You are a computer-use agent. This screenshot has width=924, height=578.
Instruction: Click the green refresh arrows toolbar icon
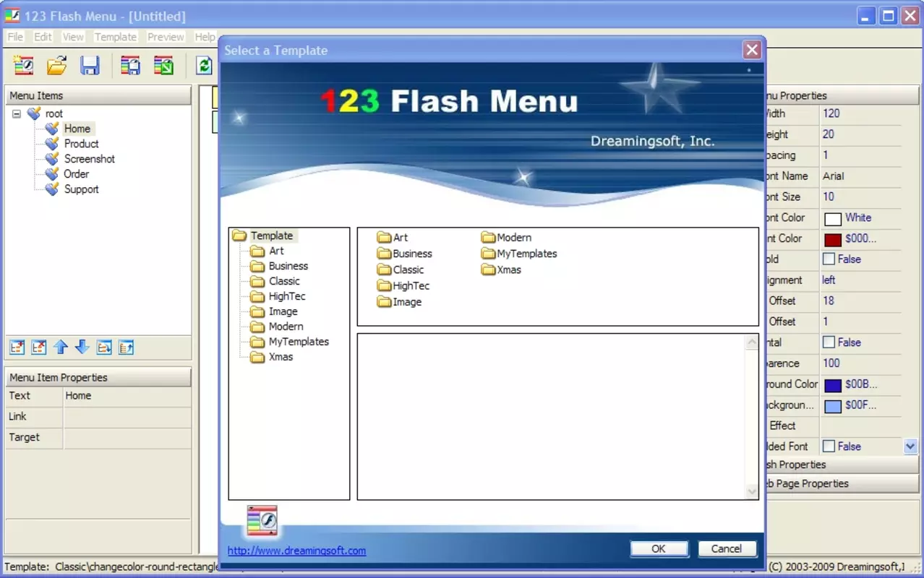tap(205, 66)
